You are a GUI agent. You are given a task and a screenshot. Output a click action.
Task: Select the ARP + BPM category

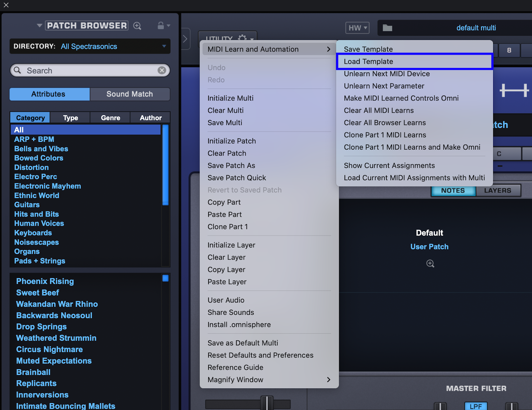[x=86, y=139]
